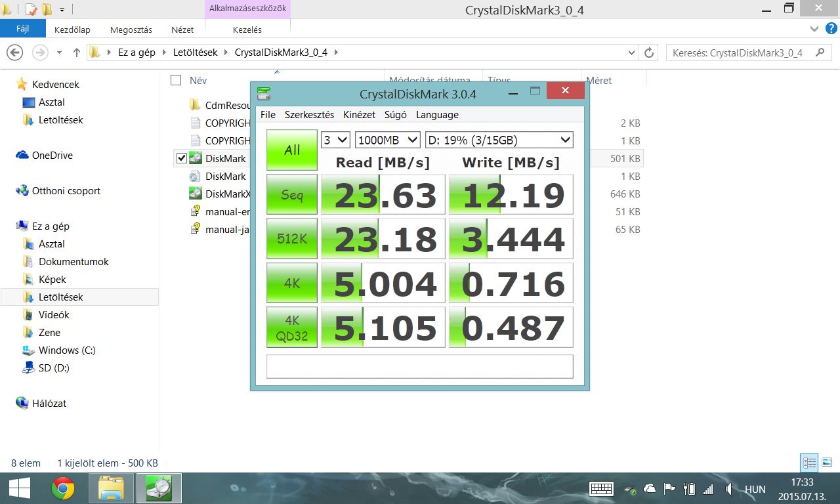Screen dimensions: 840x504
Task: Click the CrystalDiskMark title bar disk icon
Action: 264,94
